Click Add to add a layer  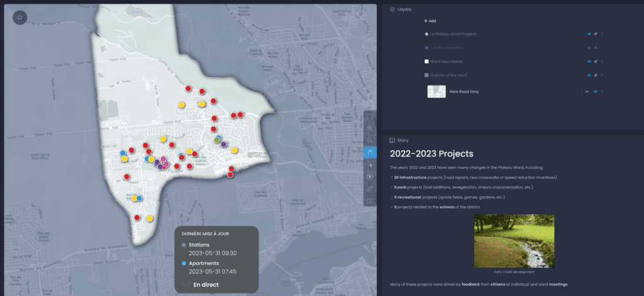[x=430, y=21]
